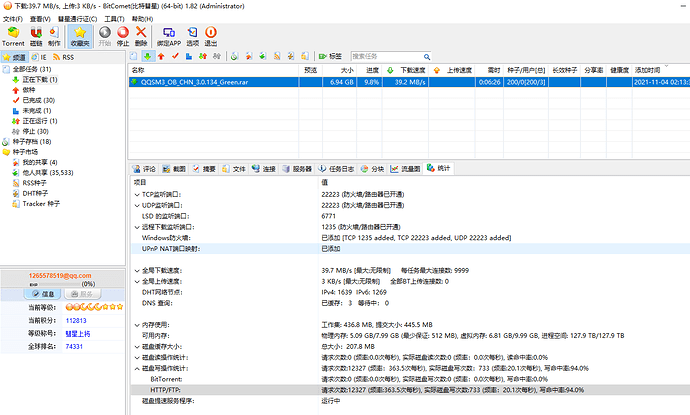Screen dimensions: 690x415
Task: Select 已完成 (30) in the task tree
Action: pos(38,100)
